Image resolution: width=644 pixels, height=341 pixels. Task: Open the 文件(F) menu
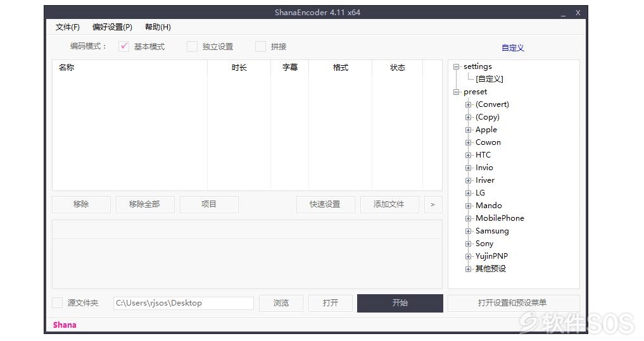click(x=67, y=27)
